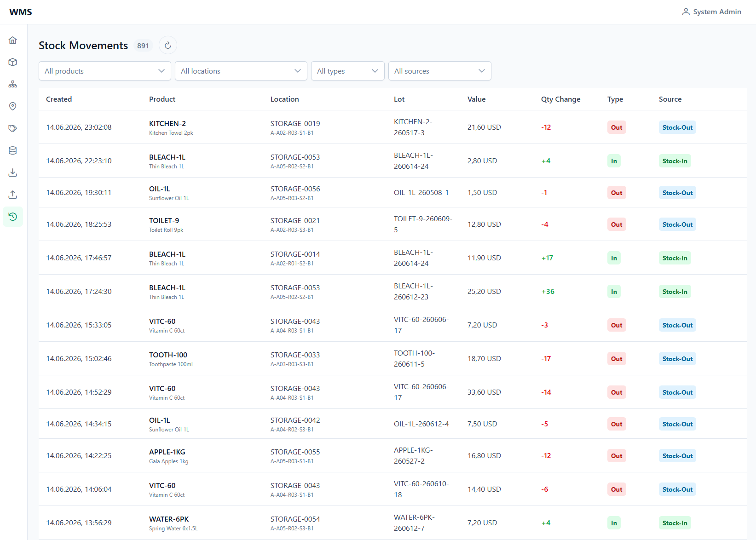
Task: Open the tags icon in sidebar
Action: [x=13, y=128]
